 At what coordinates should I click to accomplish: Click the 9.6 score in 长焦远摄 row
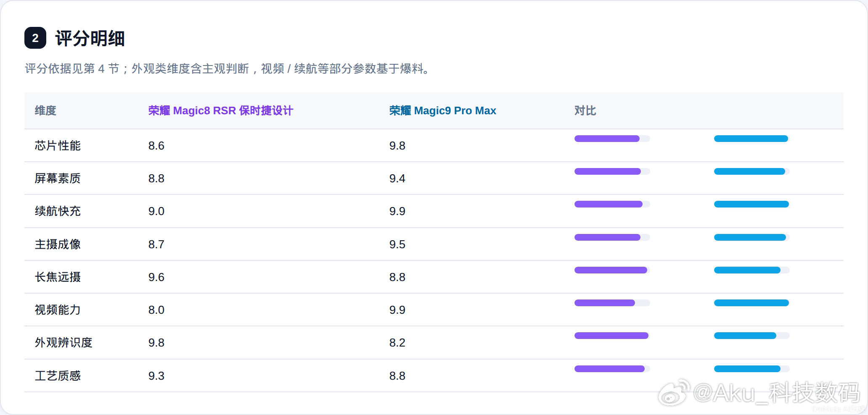(156, 277)
